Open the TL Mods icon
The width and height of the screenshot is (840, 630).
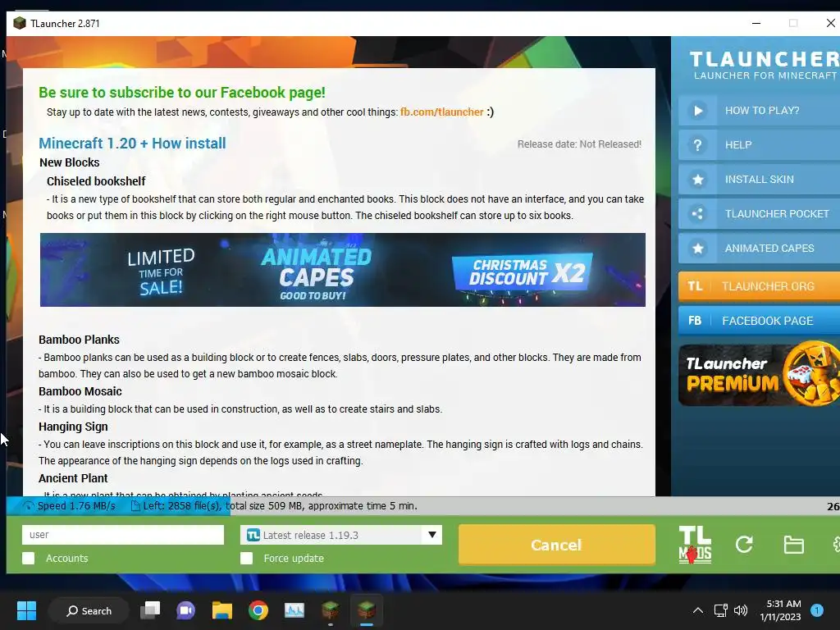(695, 545)
